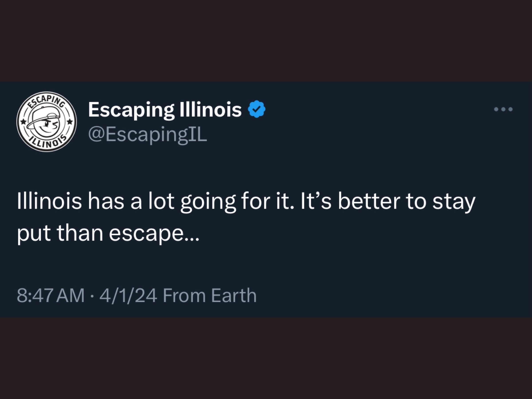Open the @EscapingIL handle link
The width and height of the screenshot is (532, 399).
coord(147,135)
